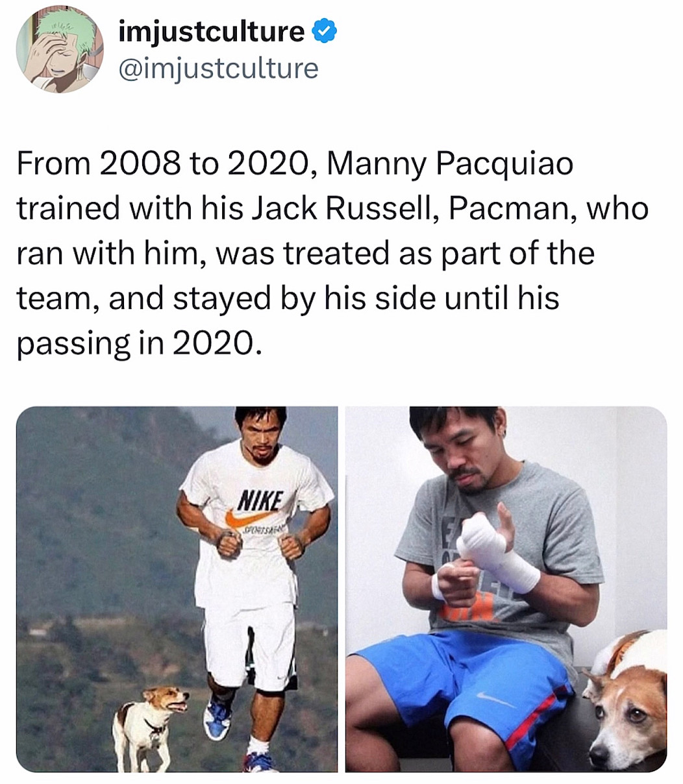683x784 pixels.
Task: Open the right photo of hand wrapping
Action: tap(506, 588)
